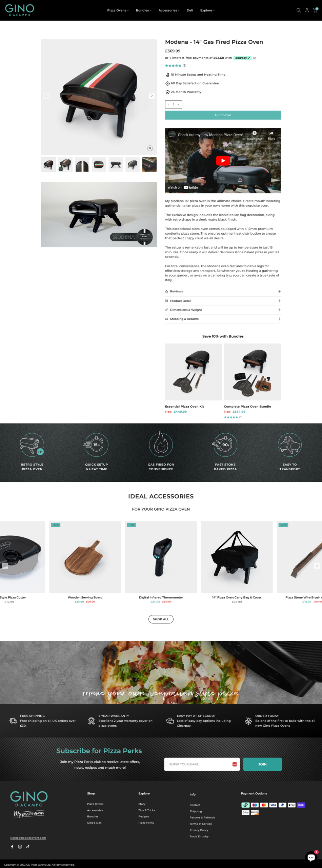Viewport: 322px width, 868px height.
Task: Increase quantity with plus stepper
Action: click(x=179, y=104)
